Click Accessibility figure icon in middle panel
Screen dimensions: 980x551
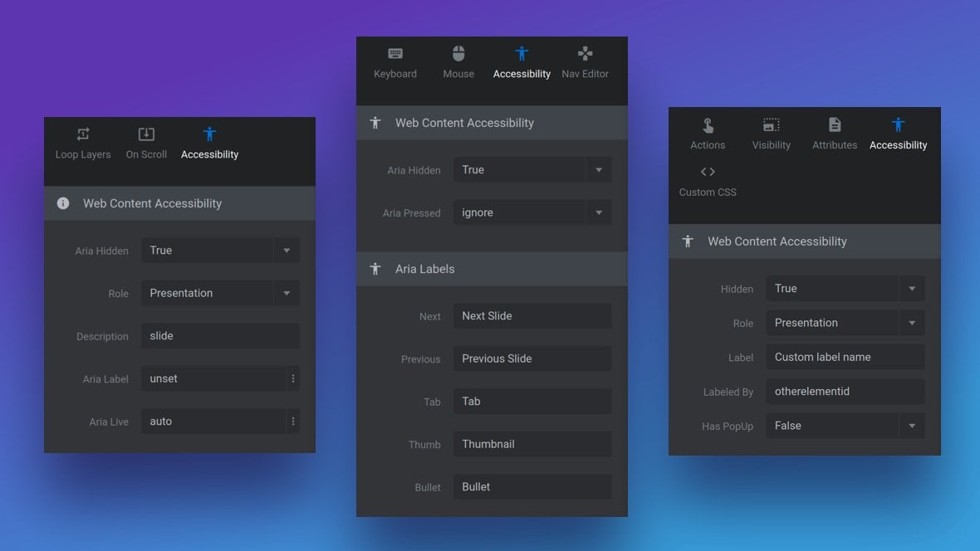pos(522,54)
